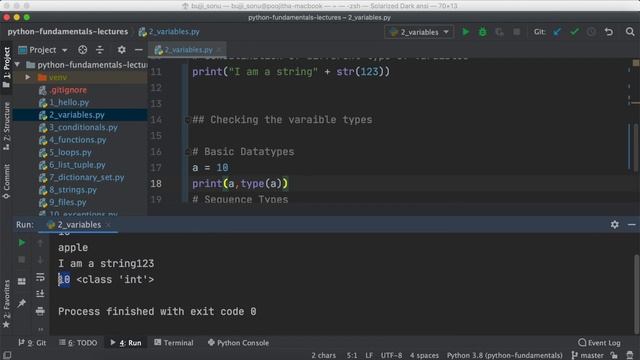Minimize the Run tool window

coord(631,224)
